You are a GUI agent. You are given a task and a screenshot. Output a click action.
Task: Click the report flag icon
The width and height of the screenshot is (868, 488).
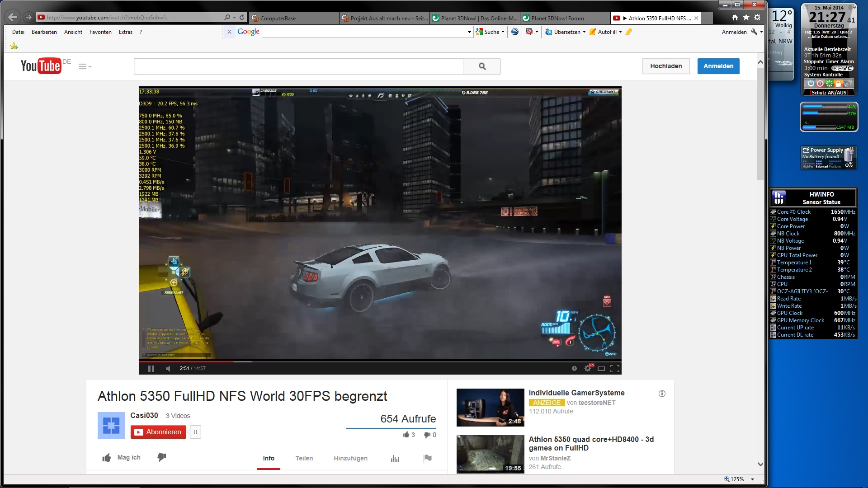[x=427, y=458]
